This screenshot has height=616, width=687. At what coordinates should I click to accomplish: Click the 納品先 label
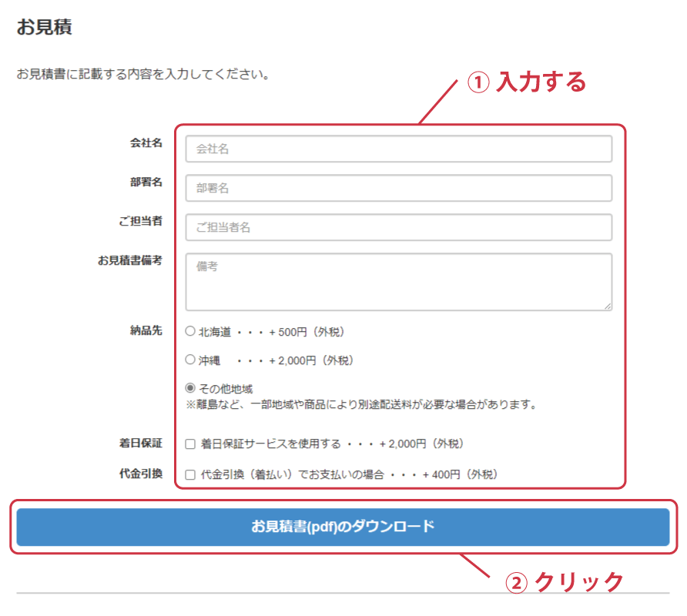pyautogui.click(x=146, y=330)
